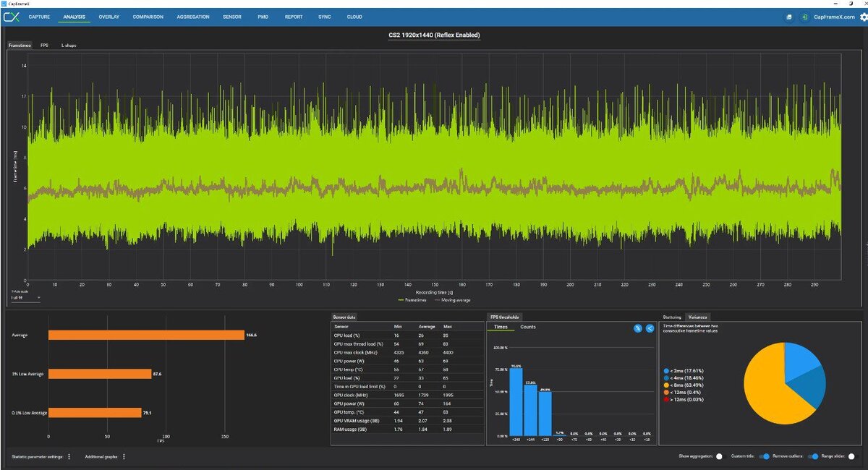Click the '> 12ms (0.03%)' legend swatch

pos(666,399)
